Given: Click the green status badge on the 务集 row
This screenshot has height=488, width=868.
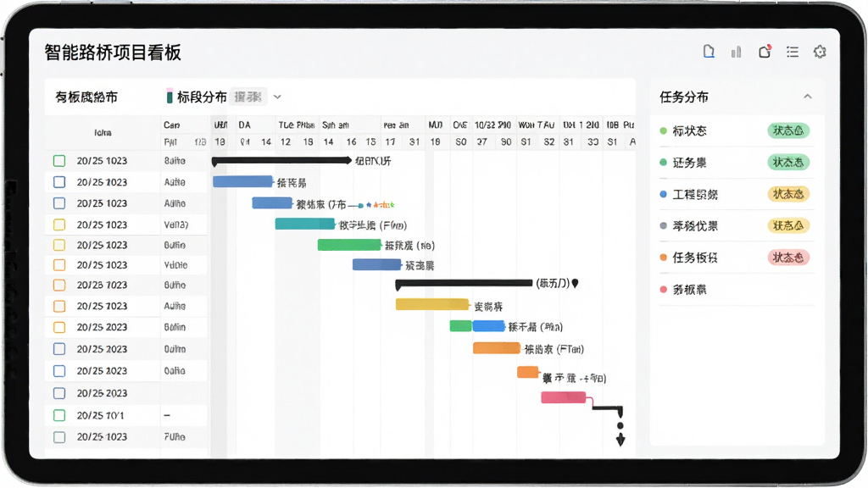Looking at the screenshot, I should [788, 162].
